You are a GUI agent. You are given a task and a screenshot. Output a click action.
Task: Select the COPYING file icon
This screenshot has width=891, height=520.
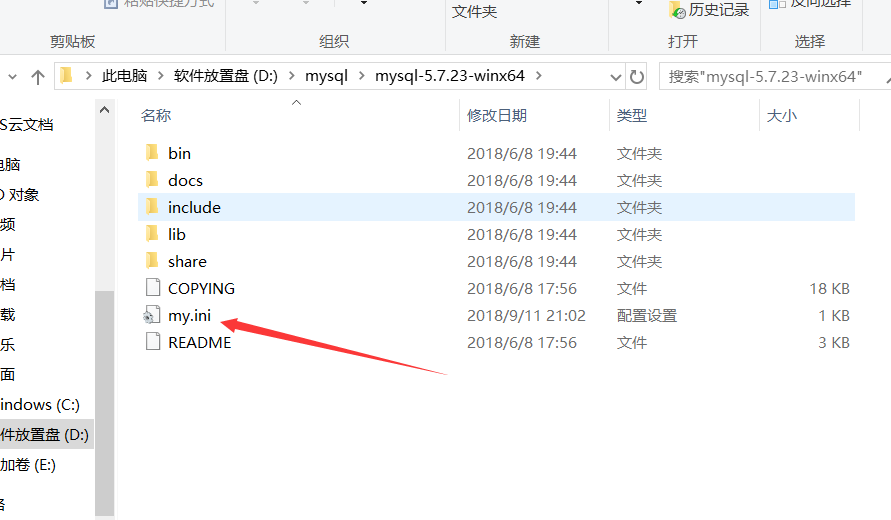coord(152,288)
